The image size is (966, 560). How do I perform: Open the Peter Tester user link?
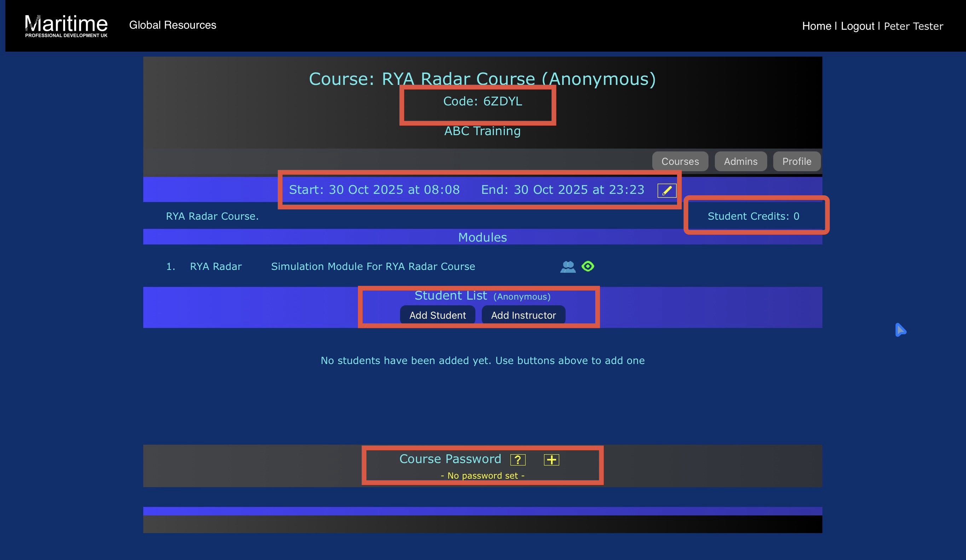(913, 26)
